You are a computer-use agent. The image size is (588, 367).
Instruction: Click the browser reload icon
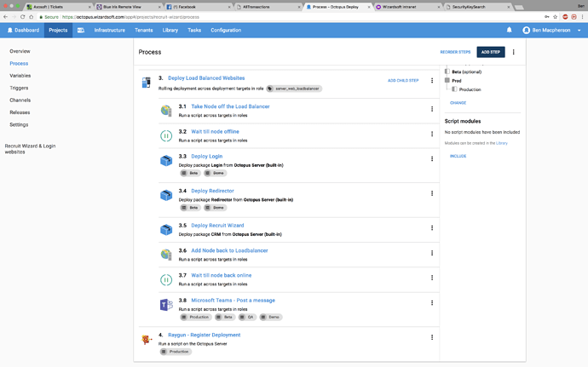click(x=22, y=17)
